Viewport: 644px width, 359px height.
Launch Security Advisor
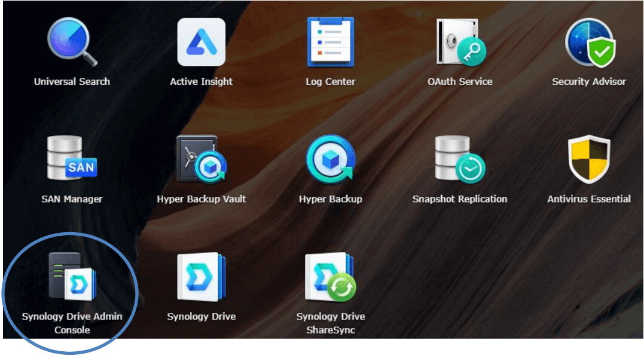pyautogui.click(x=589, y=42)
